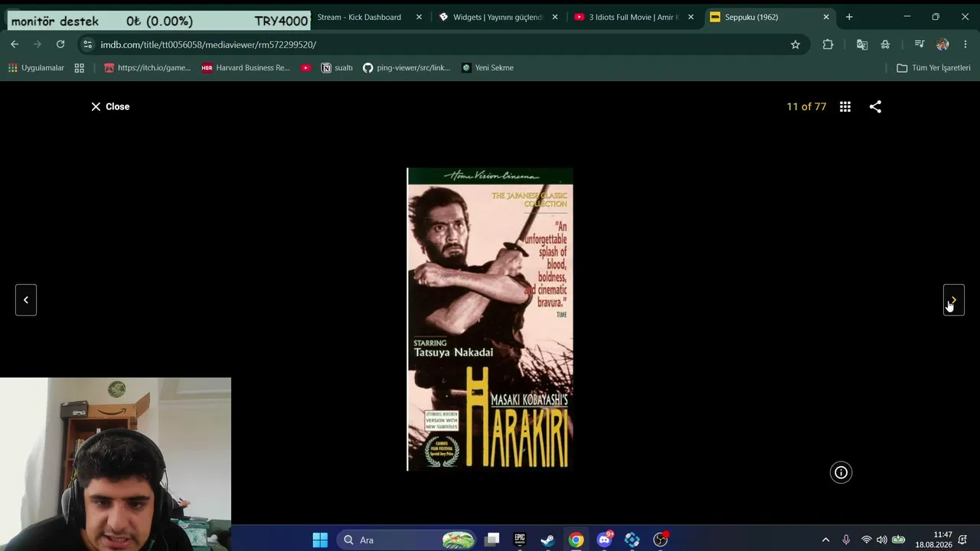Share this Harakiri photo
980x551 pixels.
point(875,106)
